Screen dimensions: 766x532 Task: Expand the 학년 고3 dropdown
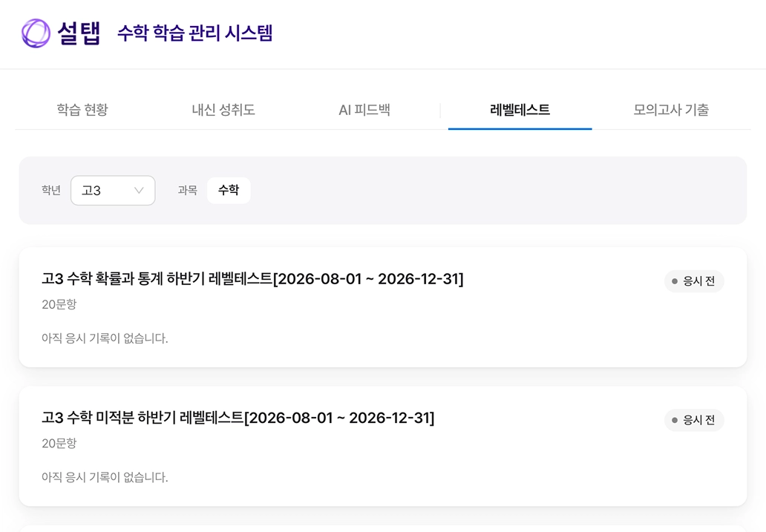click(x=113, y=191)
